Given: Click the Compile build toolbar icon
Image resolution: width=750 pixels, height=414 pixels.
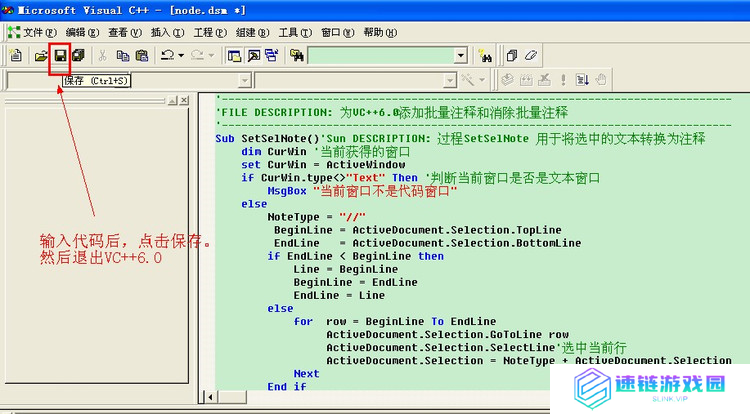Looking at the screenshot, I should [507, 80].
